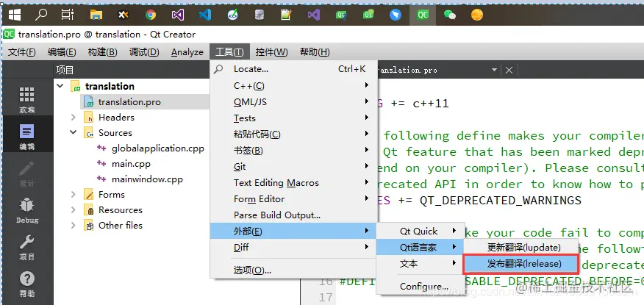Click the Other files folder icon
Screen dimensions: 644x305
89,226
